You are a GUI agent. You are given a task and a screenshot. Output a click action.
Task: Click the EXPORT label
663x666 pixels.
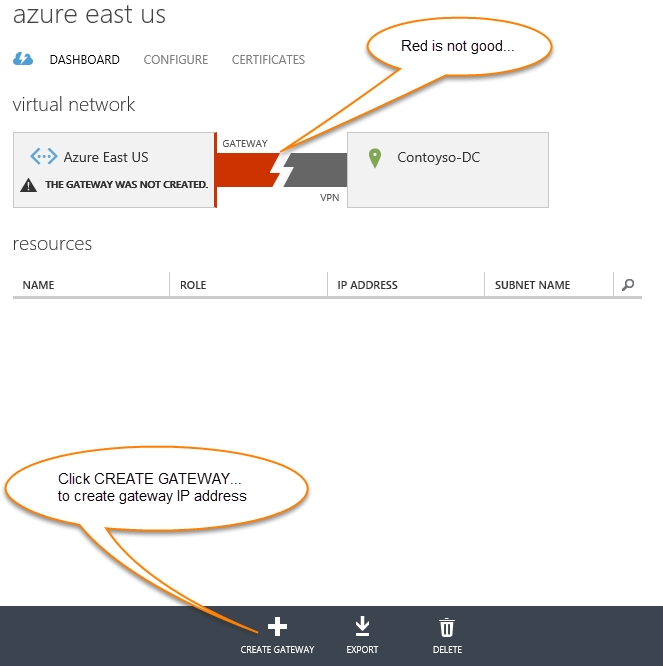pyautogui.click(x=362, y=649)
